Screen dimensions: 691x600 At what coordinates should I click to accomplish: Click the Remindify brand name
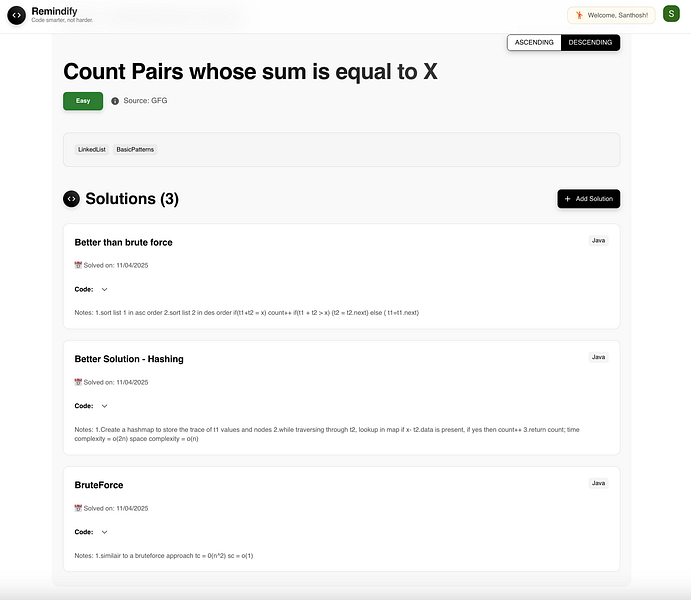(x=54, y=11)
